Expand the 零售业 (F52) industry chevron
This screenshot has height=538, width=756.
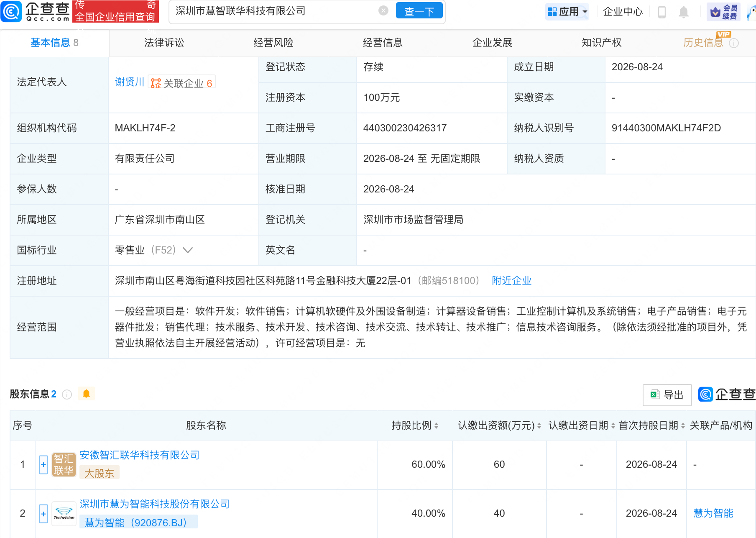click(188, 250)
